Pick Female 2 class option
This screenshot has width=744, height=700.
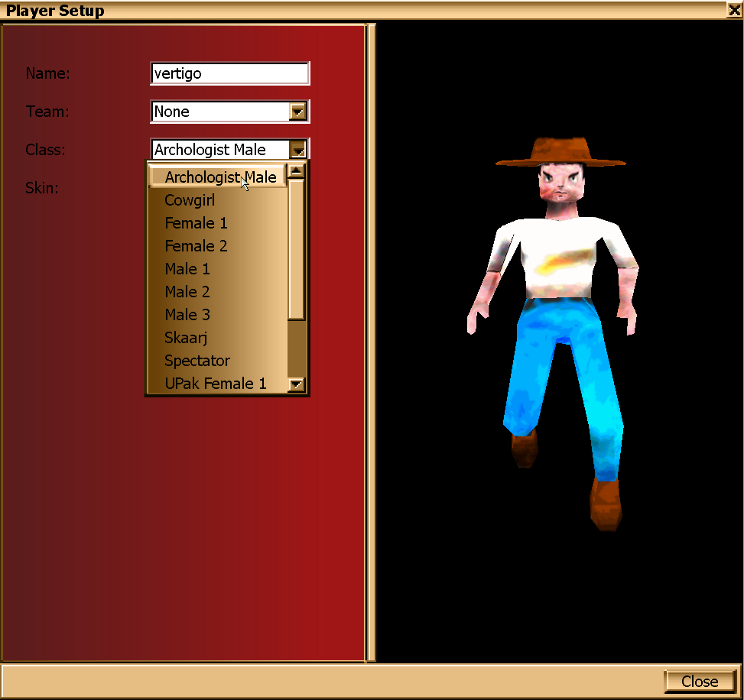(x=218, y=245)
